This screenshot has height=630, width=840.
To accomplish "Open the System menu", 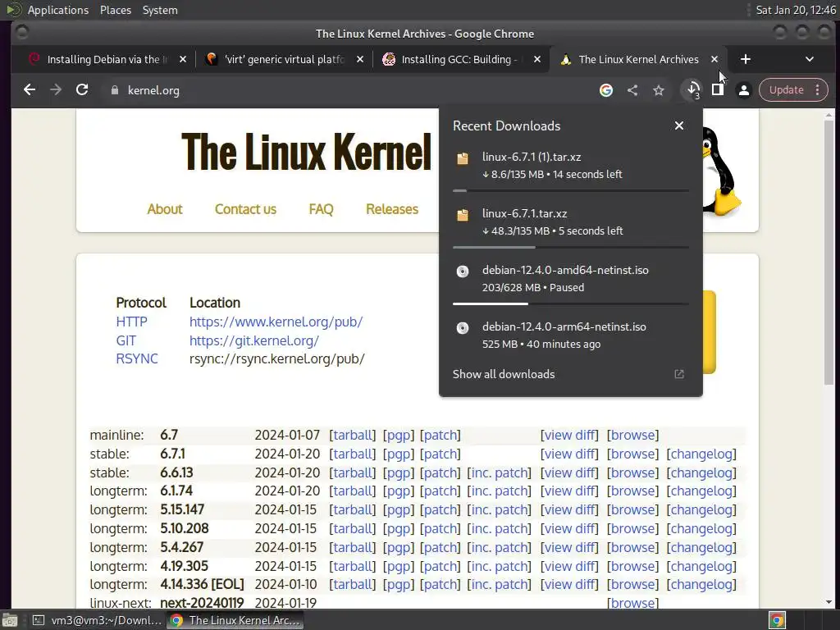I will pos(160,10).
